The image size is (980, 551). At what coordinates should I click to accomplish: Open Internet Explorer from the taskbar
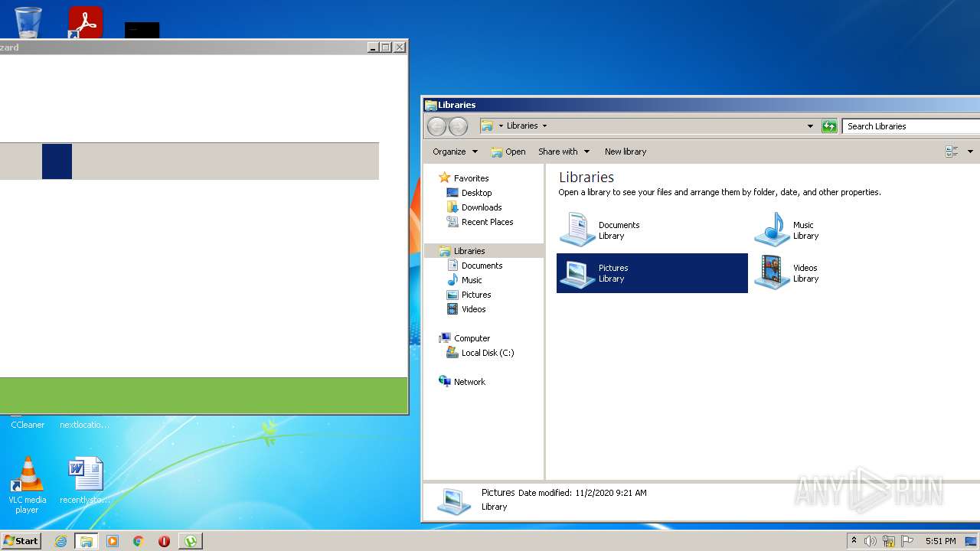tap(61, 541)
